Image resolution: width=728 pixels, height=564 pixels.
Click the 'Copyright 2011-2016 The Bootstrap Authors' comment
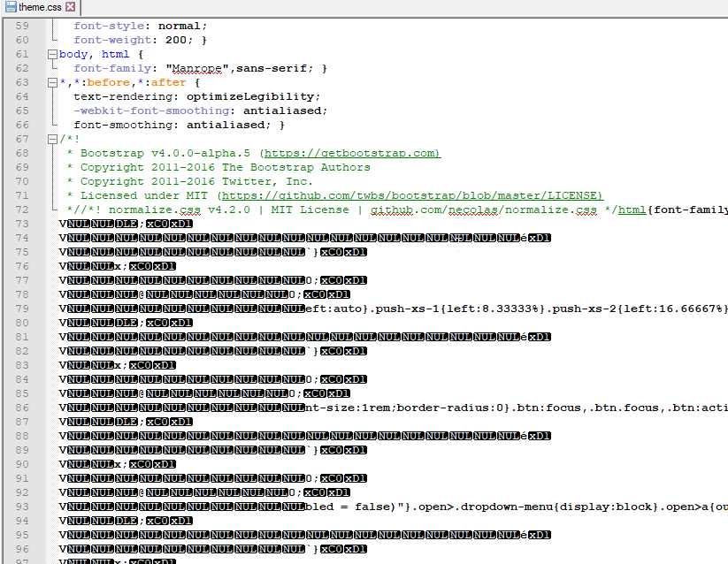pyautogui.click(x=226, y=167)
